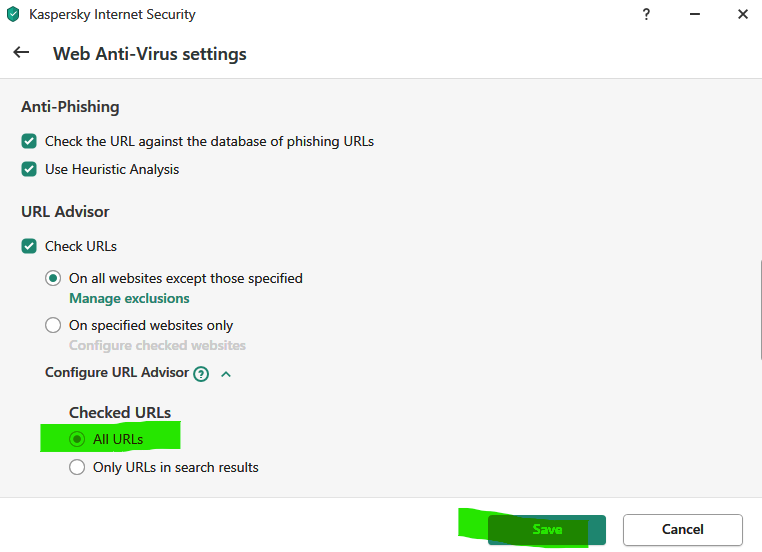Screen dimensions: 762x552
Task: Close the Kaspersky Internet Security window
Action: pos(742,15)
